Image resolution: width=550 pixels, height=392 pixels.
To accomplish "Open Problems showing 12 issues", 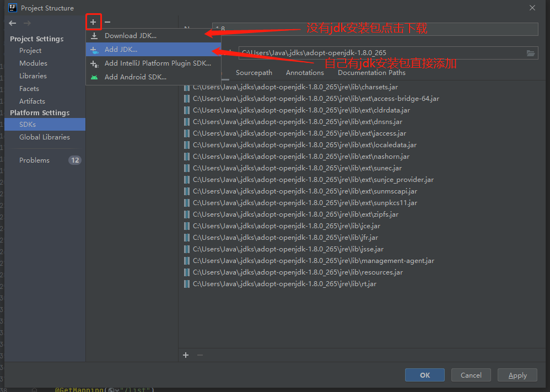I will click(34, 160).
